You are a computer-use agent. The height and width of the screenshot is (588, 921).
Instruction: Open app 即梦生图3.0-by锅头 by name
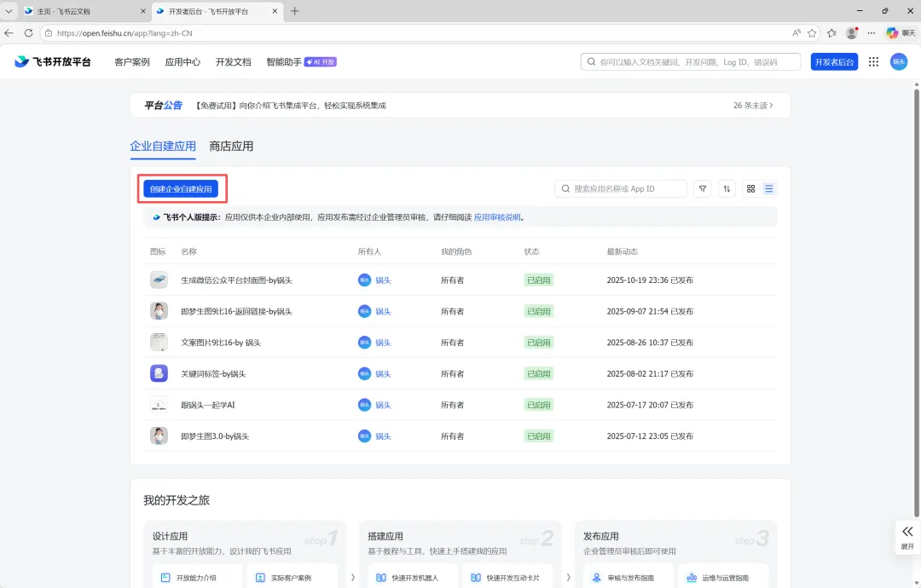tap(215, 436)
